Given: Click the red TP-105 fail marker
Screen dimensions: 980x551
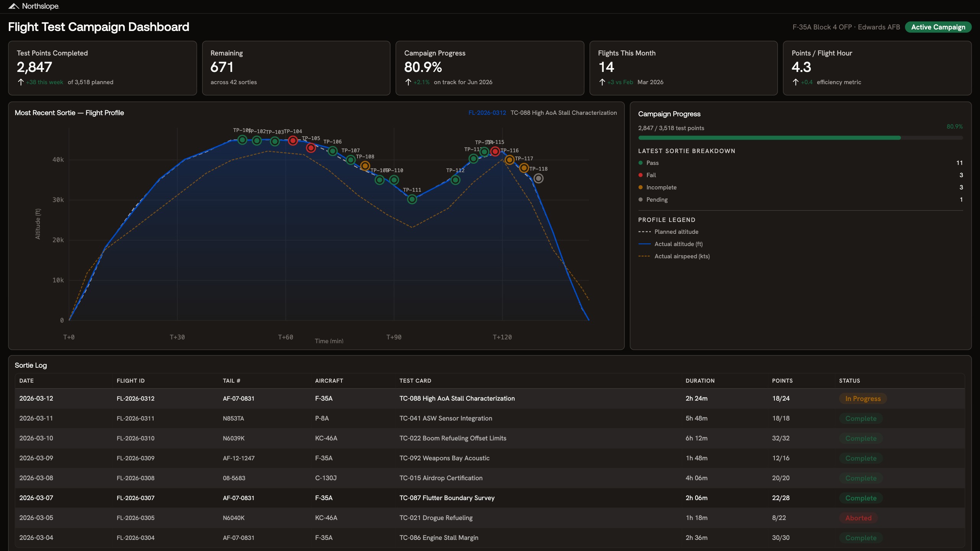Looking at the screenshot, I should point(310,147).
